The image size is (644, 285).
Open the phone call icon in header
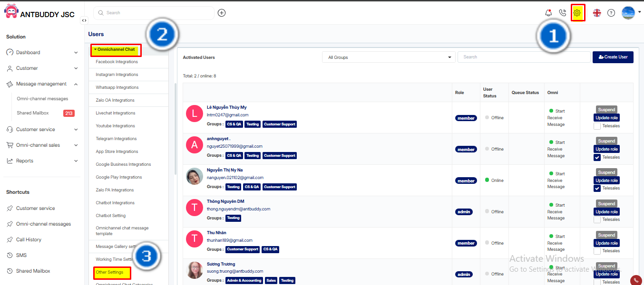point(563,13)
